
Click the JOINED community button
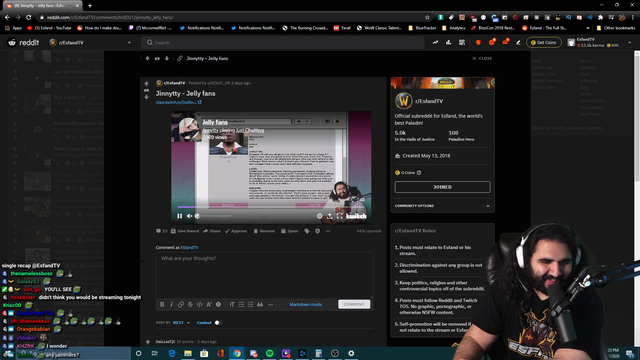442,187
